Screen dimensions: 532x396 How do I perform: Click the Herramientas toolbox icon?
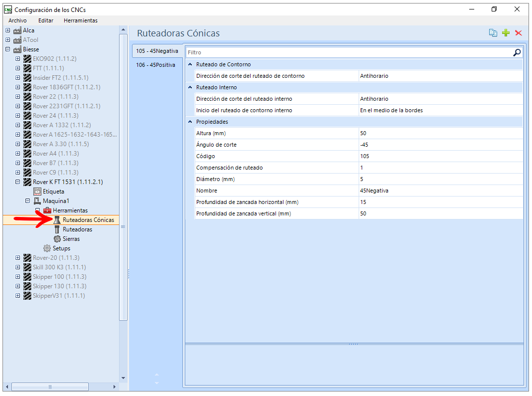pyautogui.click(x=47, y=210)
